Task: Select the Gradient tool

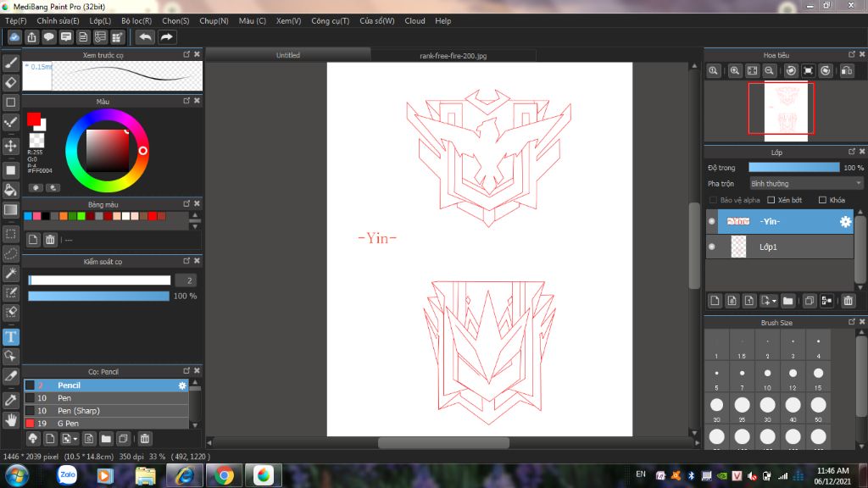Action: tap(10, 210)
